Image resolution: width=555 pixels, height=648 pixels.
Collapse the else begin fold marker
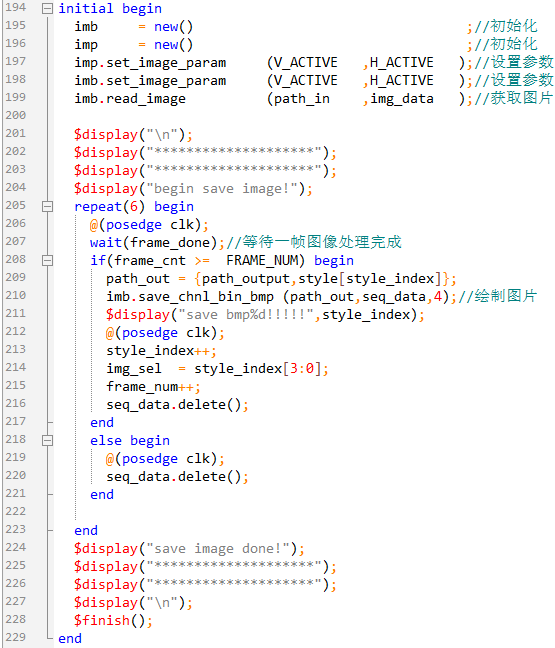[x=48, y=441]
